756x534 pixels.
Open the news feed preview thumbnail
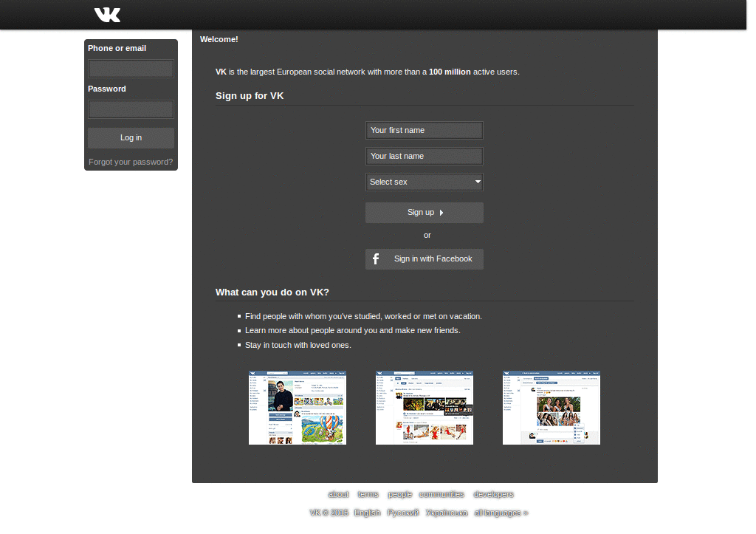point(425,408)
